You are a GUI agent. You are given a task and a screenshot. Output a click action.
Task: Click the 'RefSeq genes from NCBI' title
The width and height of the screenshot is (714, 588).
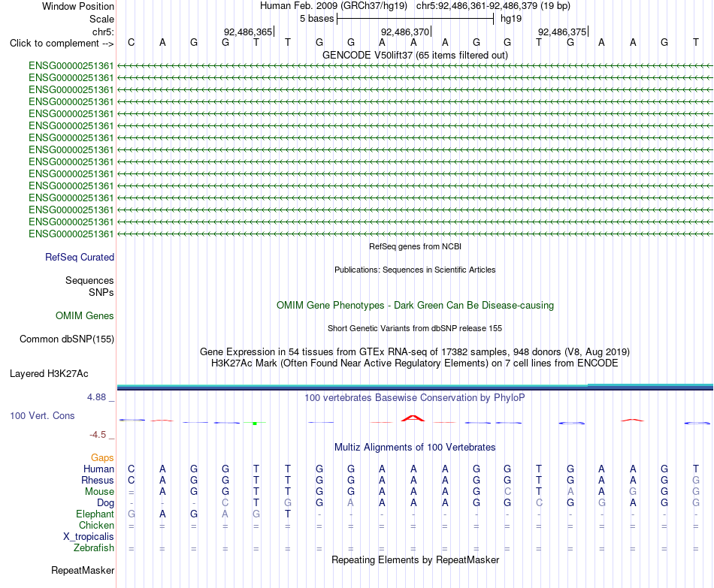click(x=415, y=246)
